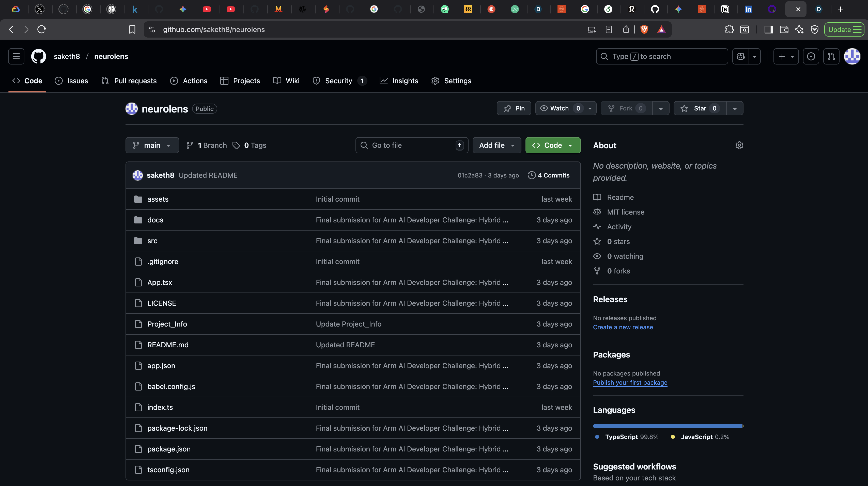Open the issues inbox icon in header
The image size is (868, 486).
[x=811, y=56]
